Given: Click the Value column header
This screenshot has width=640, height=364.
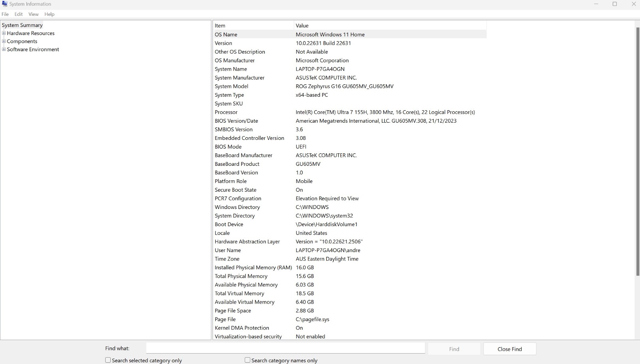Looking at the screenshot, I should (x=390, y=26).
